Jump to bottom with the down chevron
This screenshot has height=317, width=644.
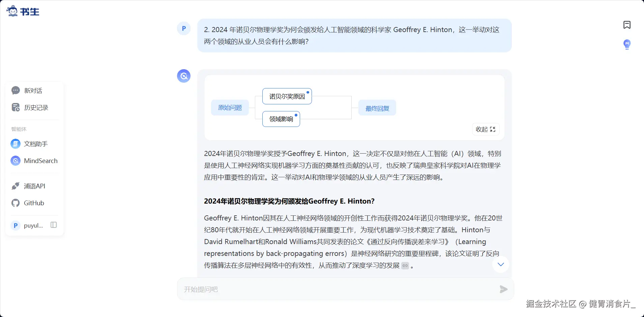coord(501,264)
